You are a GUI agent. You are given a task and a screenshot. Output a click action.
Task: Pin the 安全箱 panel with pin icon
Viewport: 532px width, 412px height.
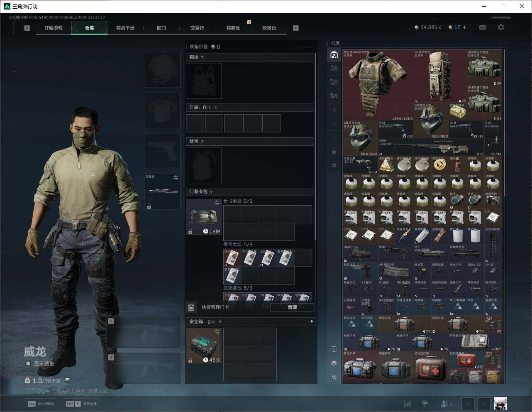(x=312, y=321)
